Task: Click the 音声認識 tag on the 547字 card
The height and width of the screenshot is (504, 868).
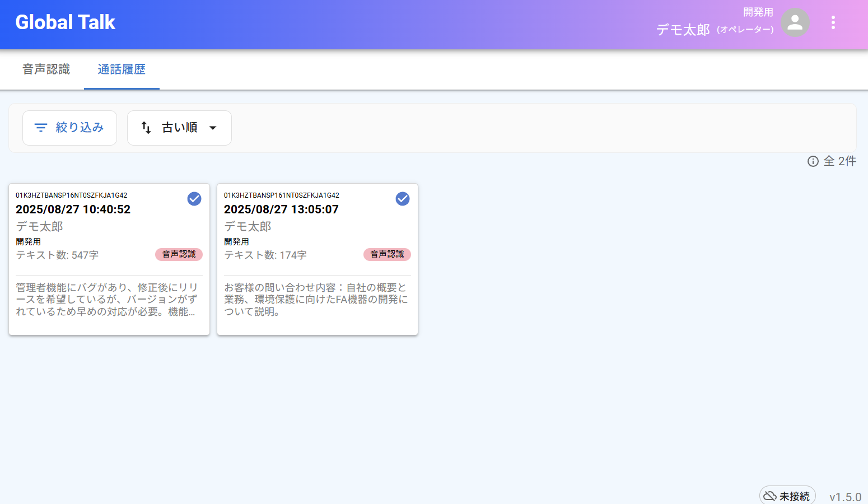Action: pyautogui.click(x=179, y=254)
